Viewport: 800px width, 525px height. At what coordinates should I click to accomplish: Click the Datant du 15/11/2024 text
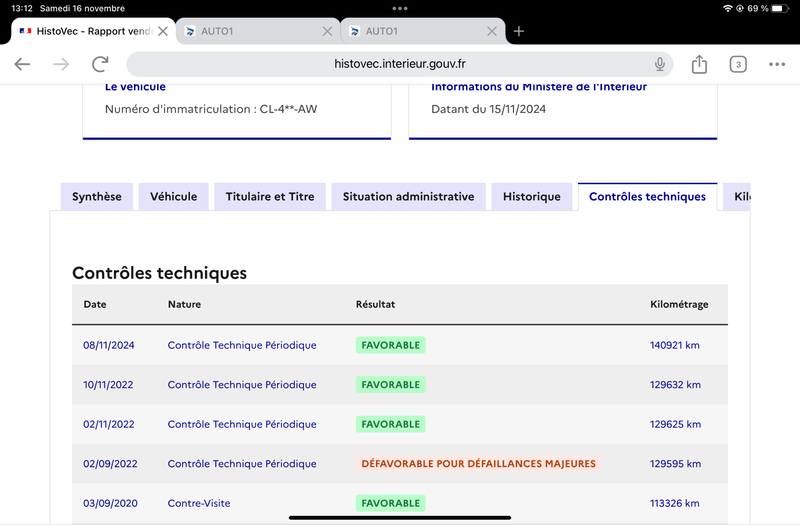click(488, 109)
